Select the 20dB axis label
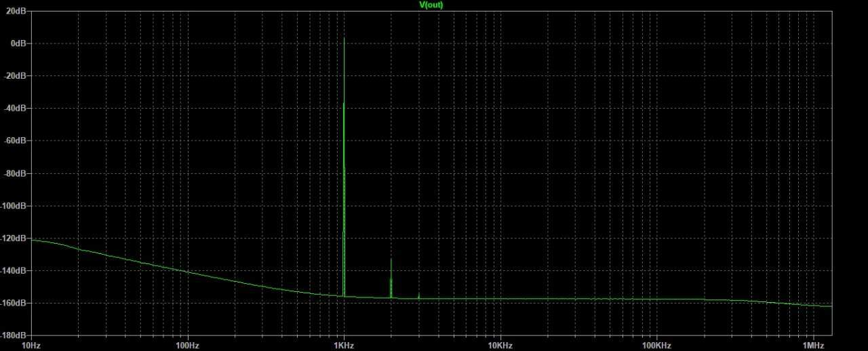The height and width of the screenshot is (351, 868). click(17, 11)
